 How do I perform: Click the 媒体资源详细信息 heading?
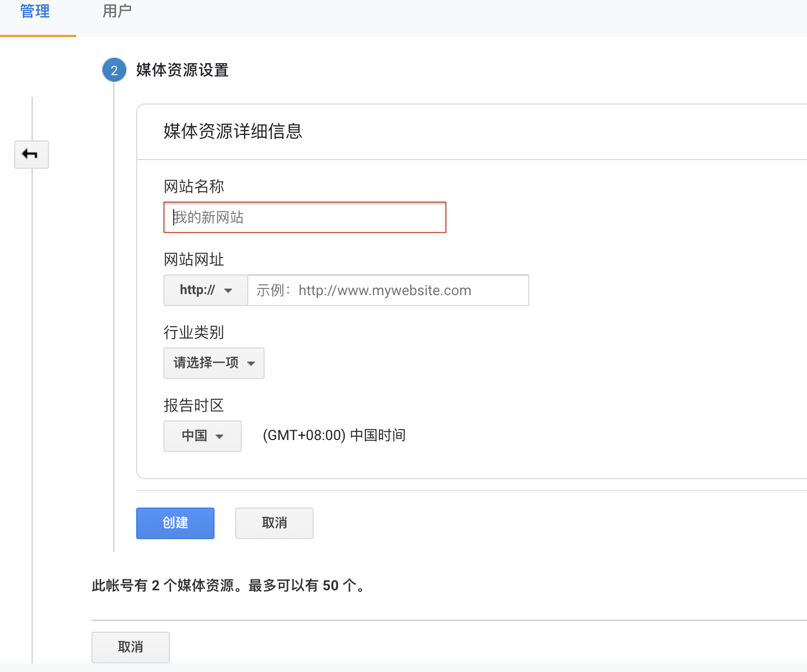pyautogui.click(x=233, y=131)
